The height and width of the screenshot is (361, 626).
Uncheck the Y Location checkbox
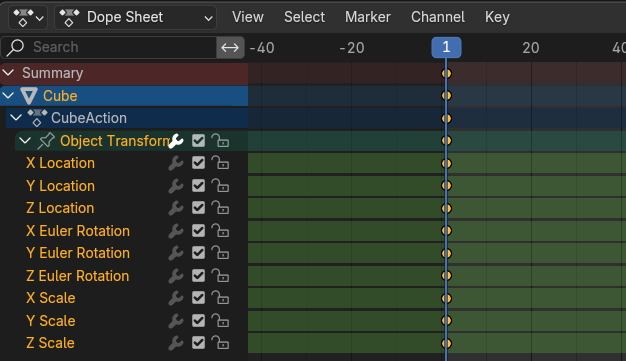tap(198, 186)
